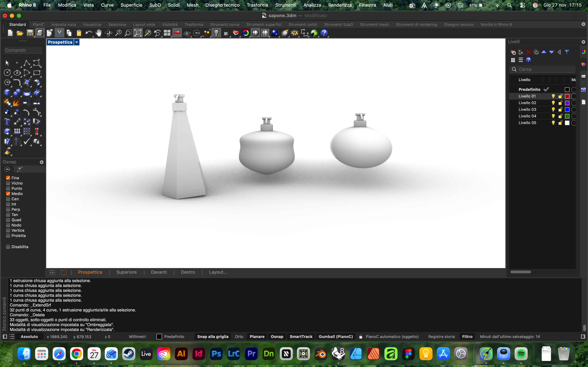Toggle Livello 03 visibility light bulb

click(553, 109)
